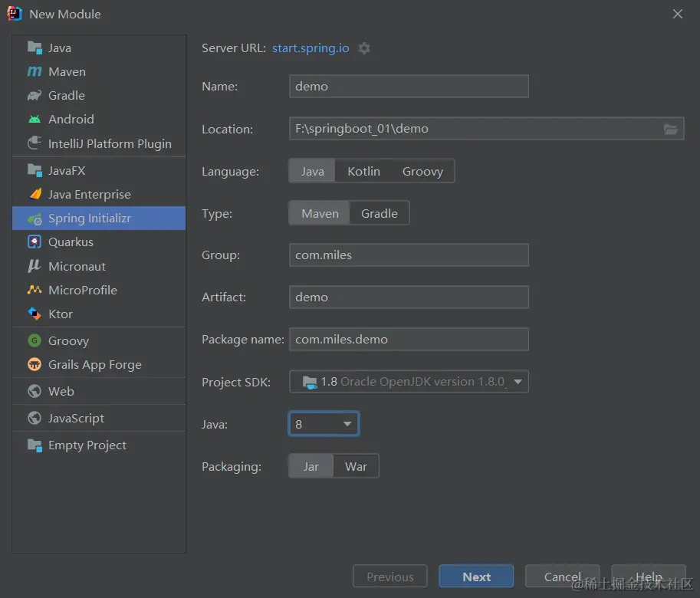The height and width of the screenshot is (598, 700).
Task: Click the Previous button
Action: click(389, 577)
